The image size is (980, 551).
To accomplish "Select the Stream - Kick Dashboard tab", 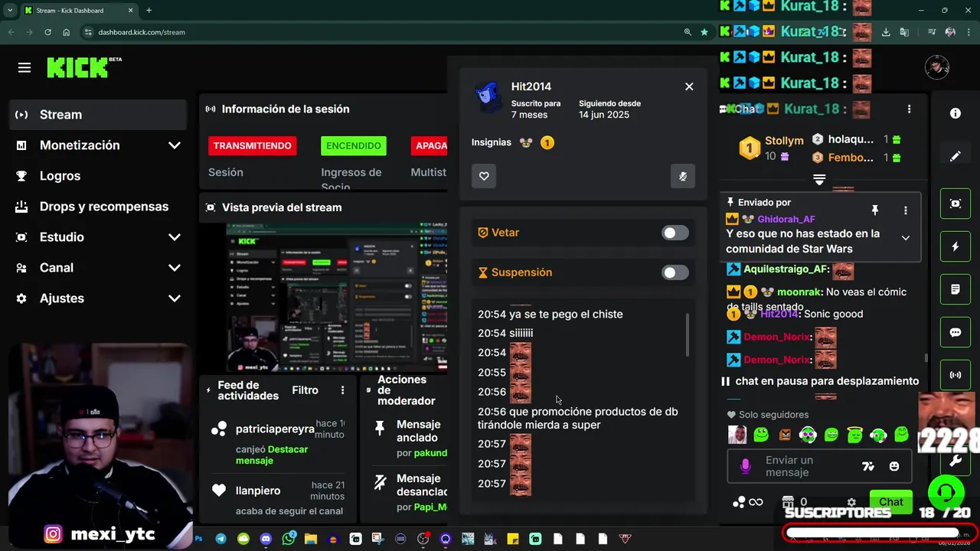I will point(78,11).
